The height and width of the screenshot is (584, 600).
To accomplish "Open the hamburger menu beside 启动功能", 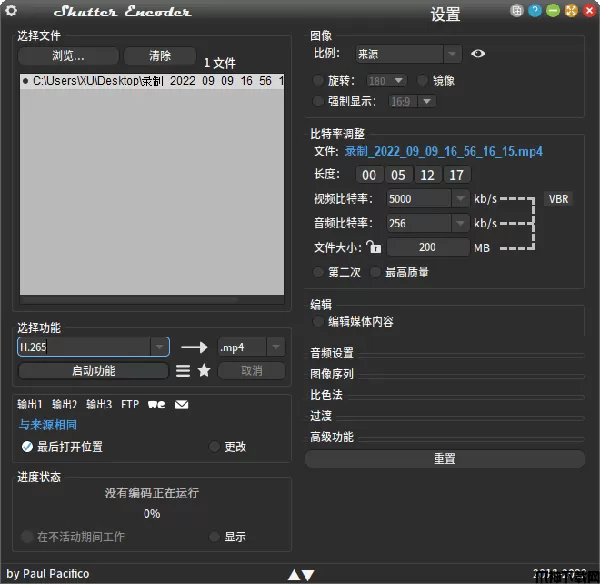I will (183, 371).
